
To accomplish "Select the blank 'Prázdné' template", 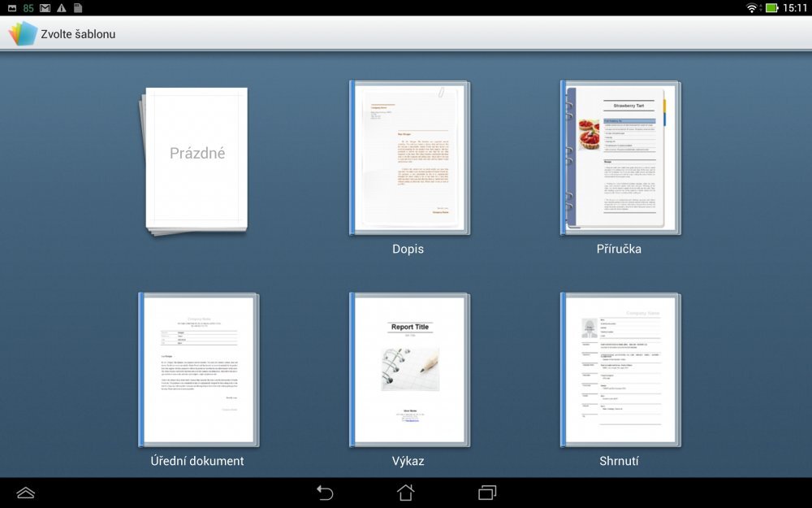I will (x=197, y=159).
